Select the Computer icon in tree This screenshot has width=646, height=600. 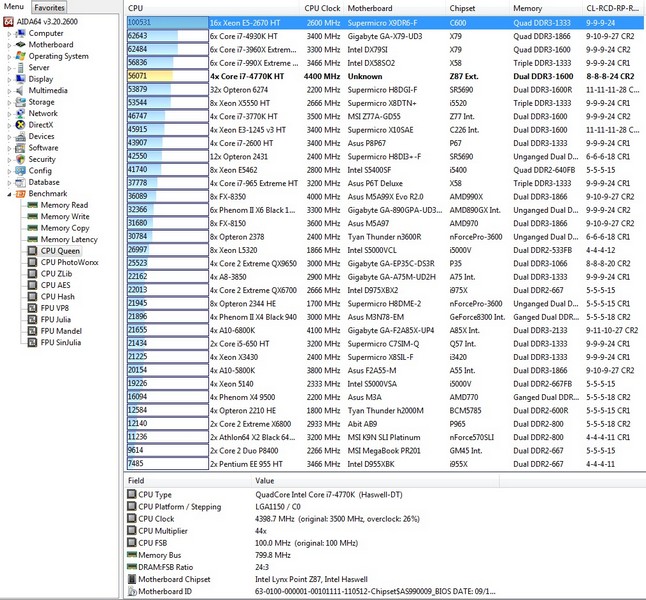click(x=20, y=33)
